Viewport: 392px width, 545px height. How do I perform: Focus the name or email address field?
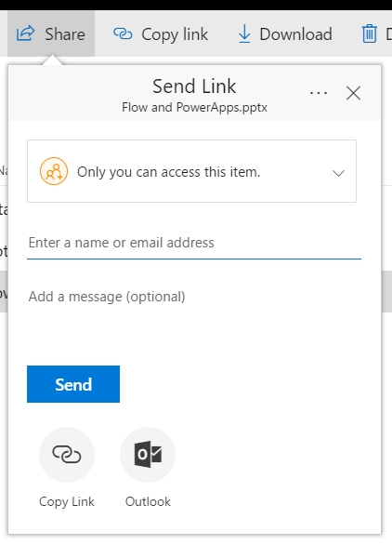(x=194, y=243)
